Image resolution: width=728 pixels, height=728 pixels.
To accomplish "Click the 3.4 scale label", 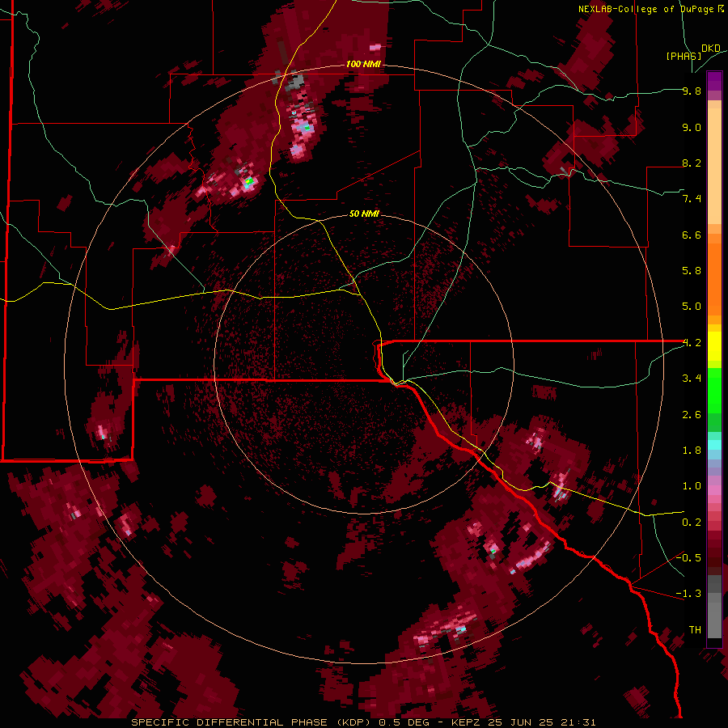I will (692, 379).
